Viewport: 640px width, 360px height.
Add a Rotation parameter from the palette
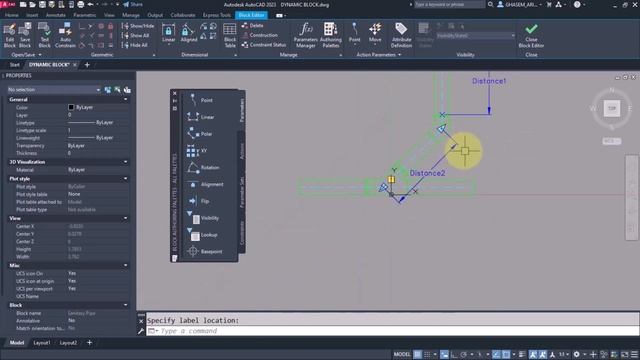(x=203, y=167)
